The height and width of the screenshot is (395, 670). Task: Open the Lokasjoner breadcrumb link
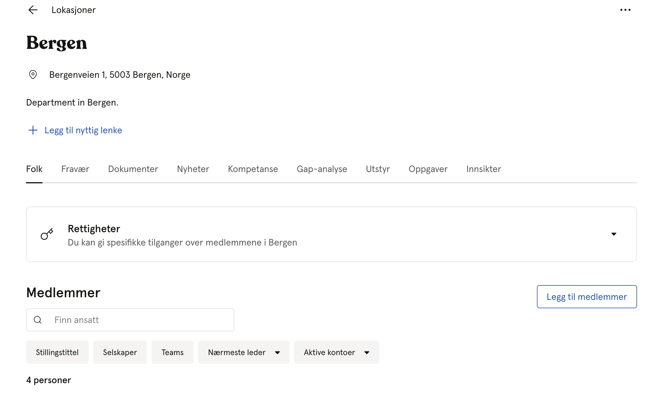(x=73, y=10)
